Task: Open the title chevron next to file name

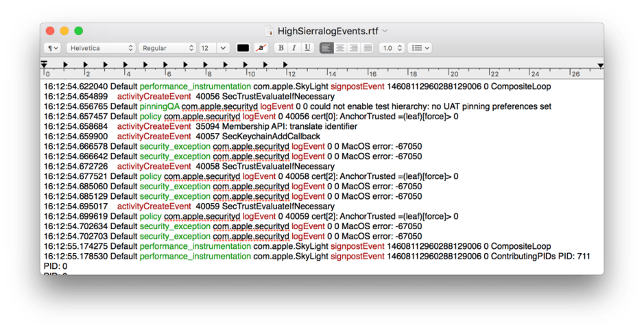Action: point(385,31)
